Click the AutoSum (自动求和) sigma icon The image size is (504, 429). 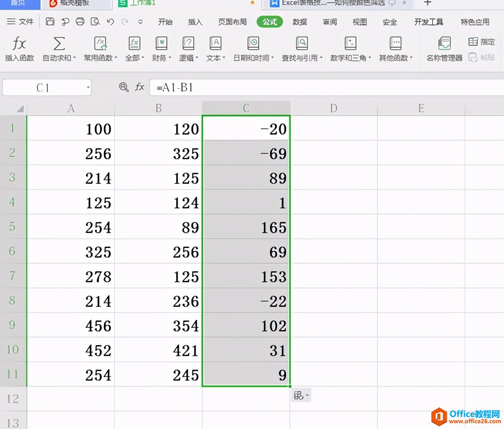59,44
